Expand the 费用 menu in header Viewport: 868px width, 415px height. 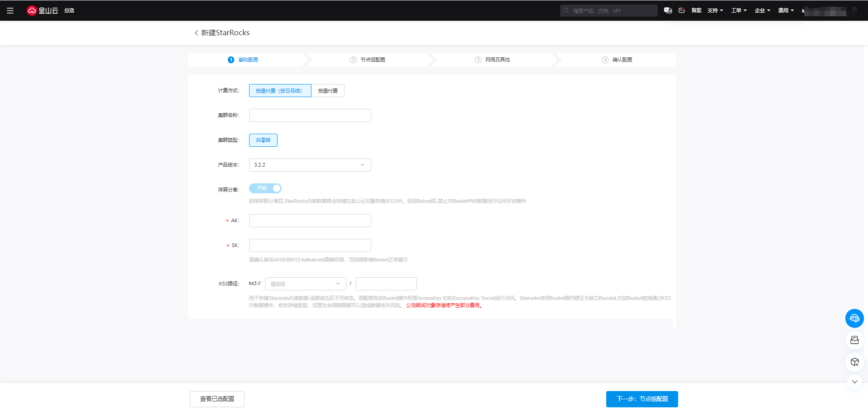(x=786, y=10)
